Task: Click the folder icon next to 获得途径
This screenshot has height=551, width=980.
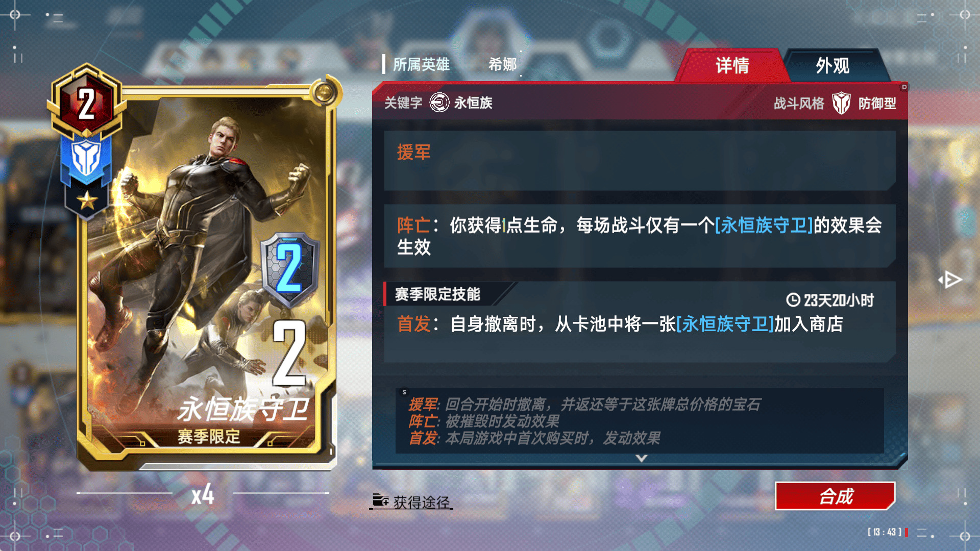Action: [380, 500]
